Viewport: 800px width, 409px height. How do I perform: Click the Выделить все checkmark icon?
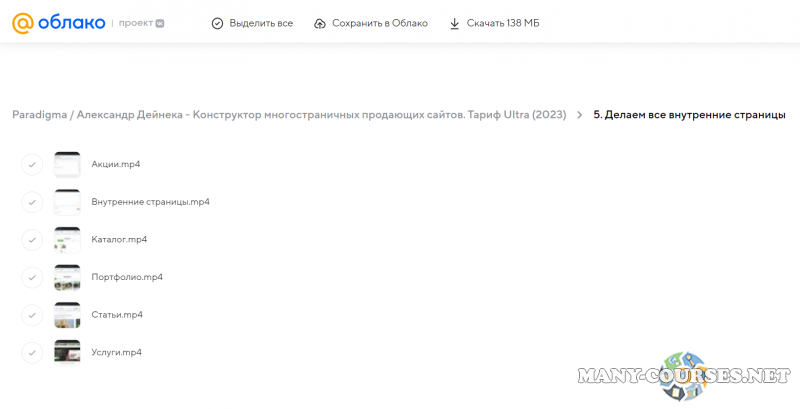click(217, 23)
